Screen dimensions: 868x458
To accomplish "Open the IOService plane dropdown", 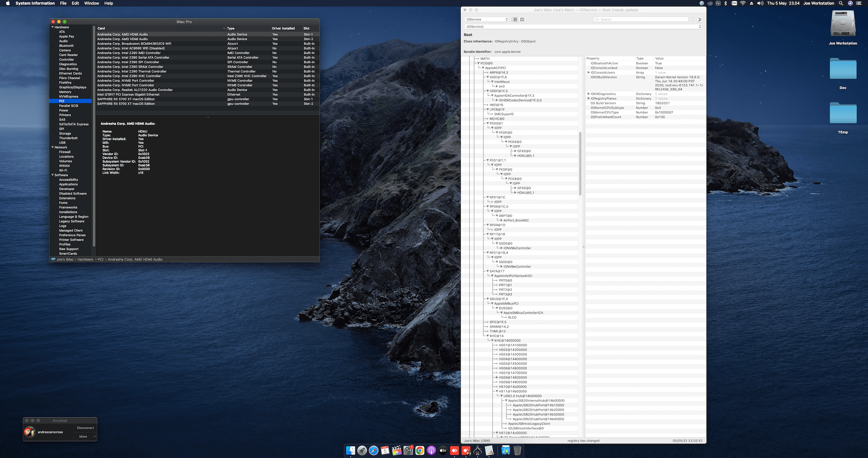I will point(486,19).
